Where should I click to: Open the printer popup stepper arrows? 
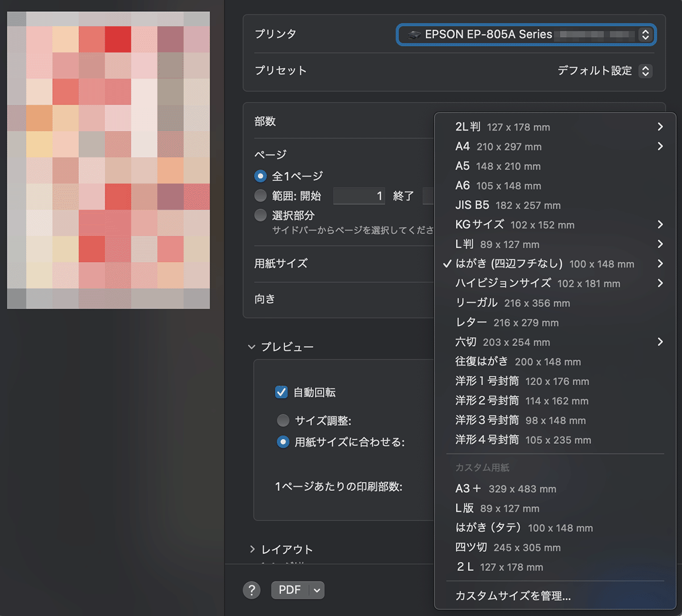645,35
